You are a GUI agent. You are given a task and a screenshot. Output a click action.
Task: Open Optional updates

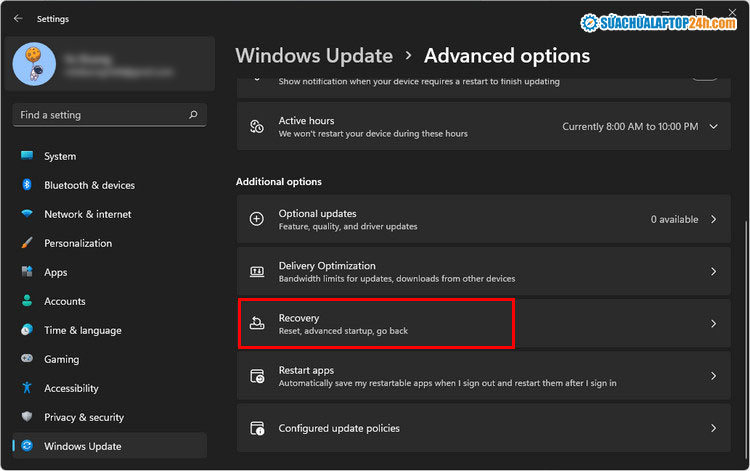coord(484,219)
